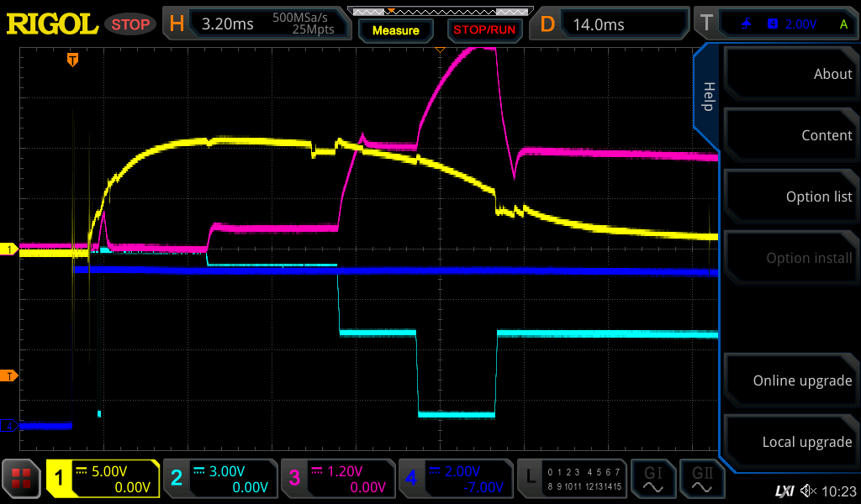
Task: Open the red function navigation menu icon
Action: (21, 479)
